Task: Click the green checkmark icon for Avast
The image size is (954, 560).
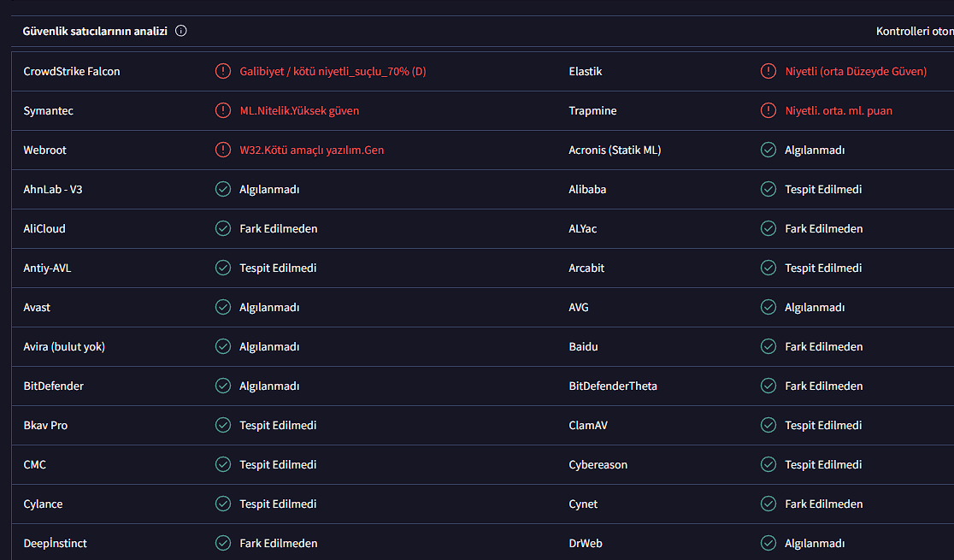Action: 223,307
